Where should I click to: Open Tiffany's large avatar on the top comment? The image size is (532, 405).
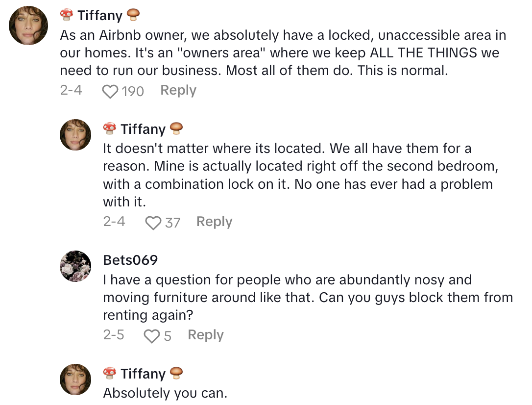click(x=29, y=26)
